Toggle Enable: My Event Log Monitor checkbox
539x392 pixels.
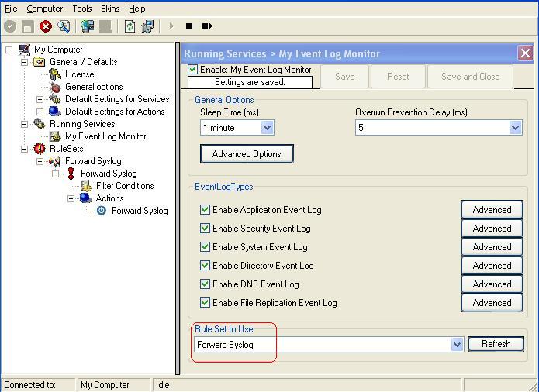coord(193,70)
